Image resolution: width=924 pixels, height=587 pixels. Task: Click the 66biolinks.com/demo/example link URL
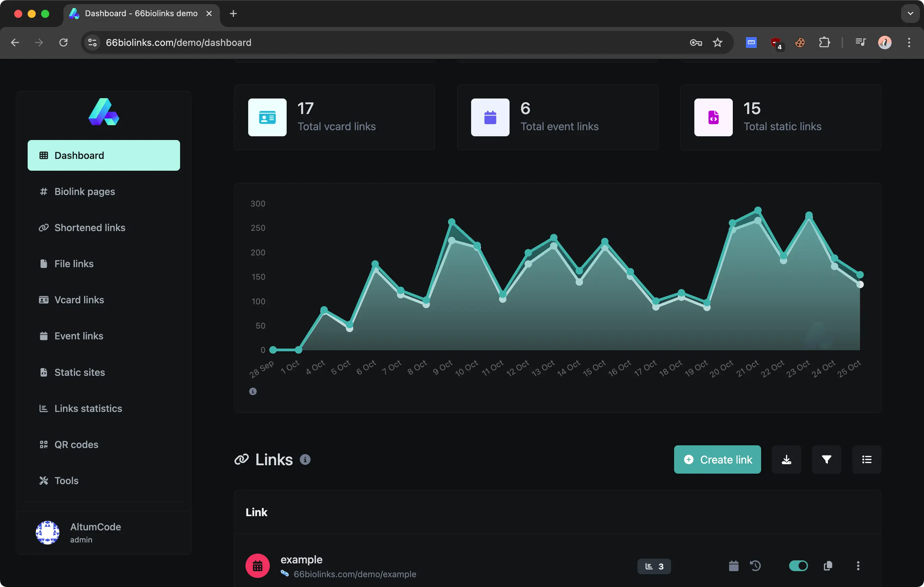[354, 574]
